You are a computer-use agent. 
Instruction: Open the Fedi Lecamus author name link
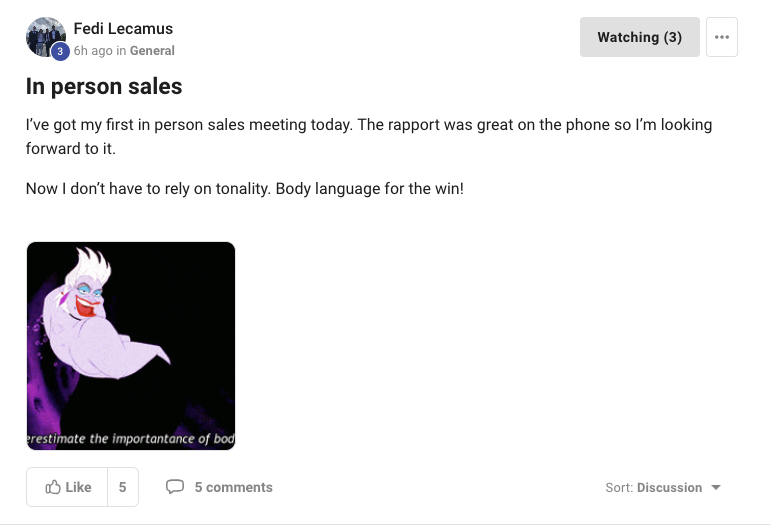[121, 28]
